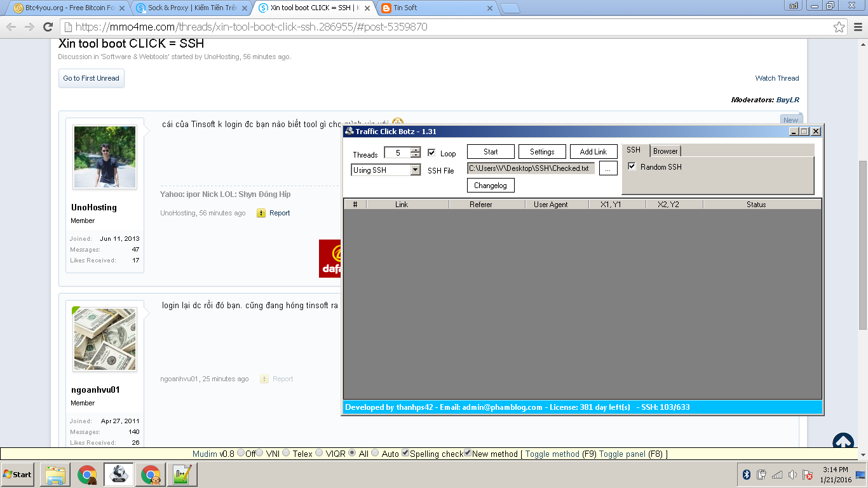The image size is (868, 488).
Task: Reload the mmo4me page in Chrome
Action: 48,27
